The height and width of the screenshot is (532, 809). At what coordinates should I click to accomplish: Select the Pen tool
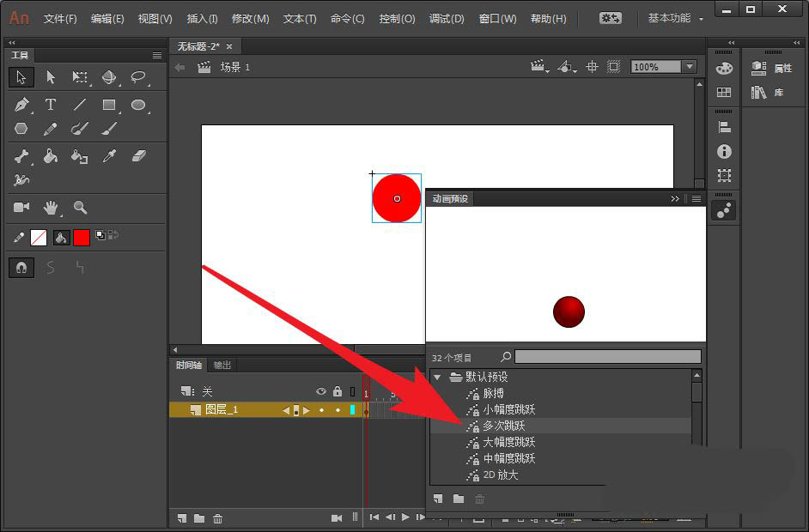pos(21,105)
